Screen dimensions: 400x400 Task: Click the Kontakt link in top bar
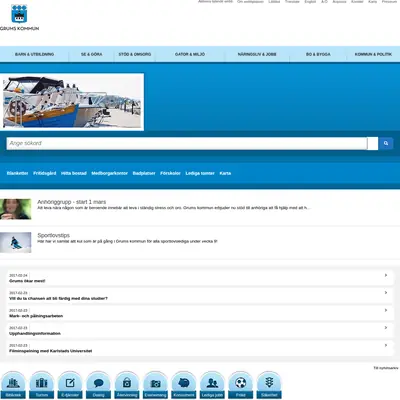click(x=357, y=2)
